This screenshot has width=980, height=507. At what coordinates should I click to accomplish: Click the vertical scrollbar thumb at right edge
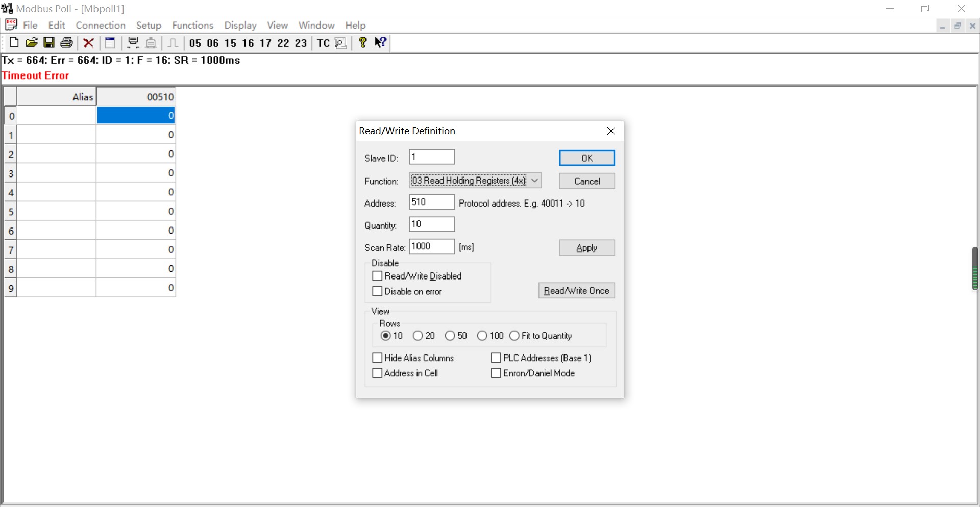[975, 269]
